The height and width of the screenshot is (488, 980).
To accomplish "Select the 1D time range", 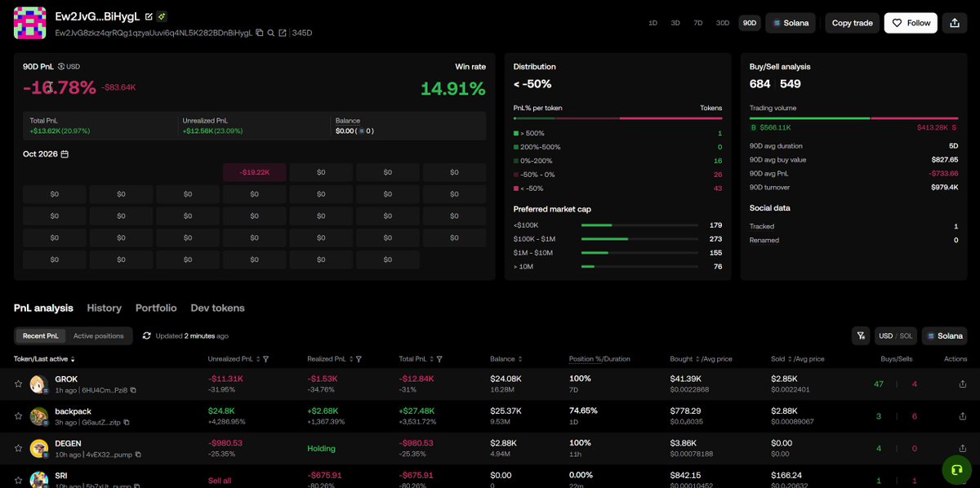I will coord(653,23).
